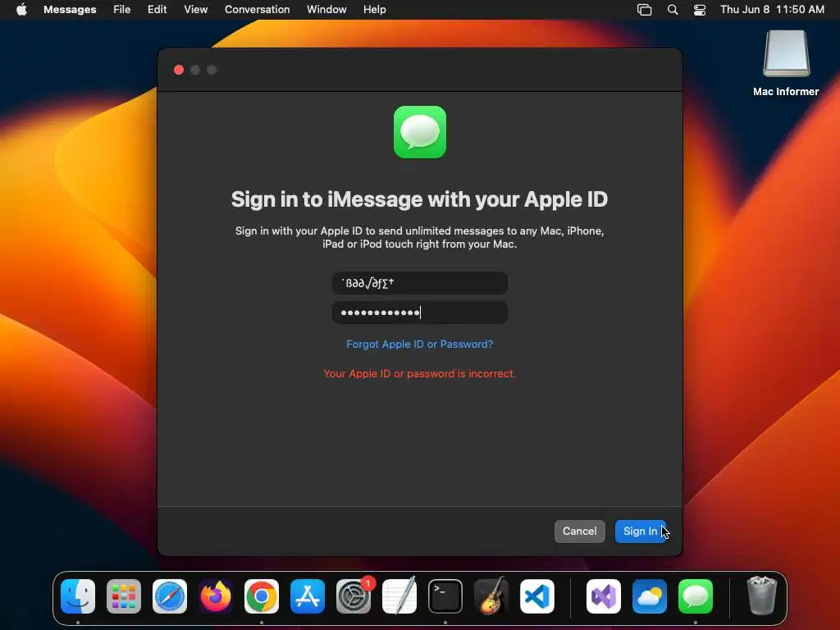Open the Apple menu
The height and width of the screenshot is (630, 840).
[21, 9]
